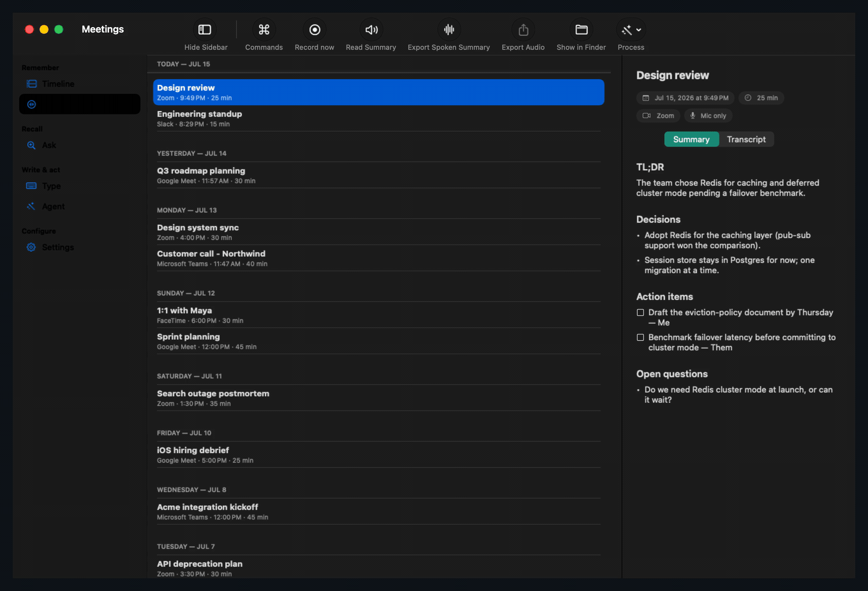Open the Settings gear icon in sidebar
Viewport: 868px width, 591px height.
click(31, 247)
